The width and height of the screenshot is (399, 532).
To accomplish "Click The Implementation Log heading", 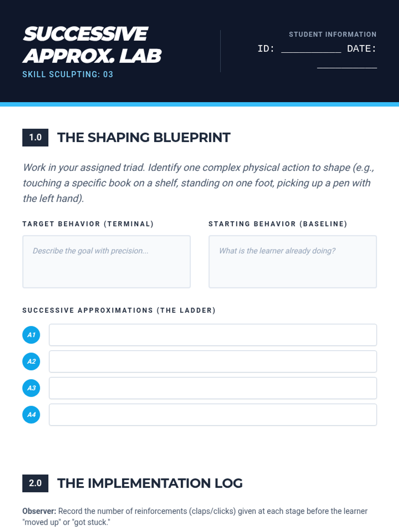I will coord(150,483).
